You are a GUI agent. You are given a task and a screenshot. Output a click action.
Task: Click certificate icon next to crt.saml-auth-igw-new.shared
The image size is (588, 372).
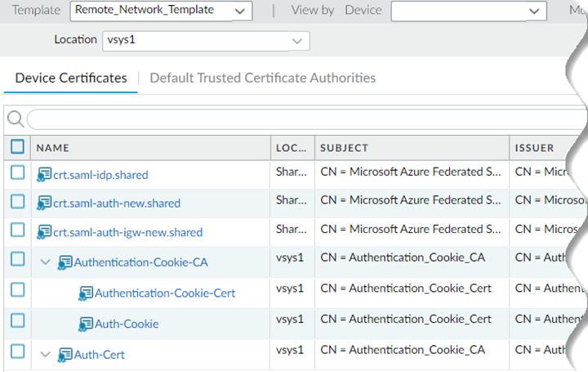pos(44,233)
